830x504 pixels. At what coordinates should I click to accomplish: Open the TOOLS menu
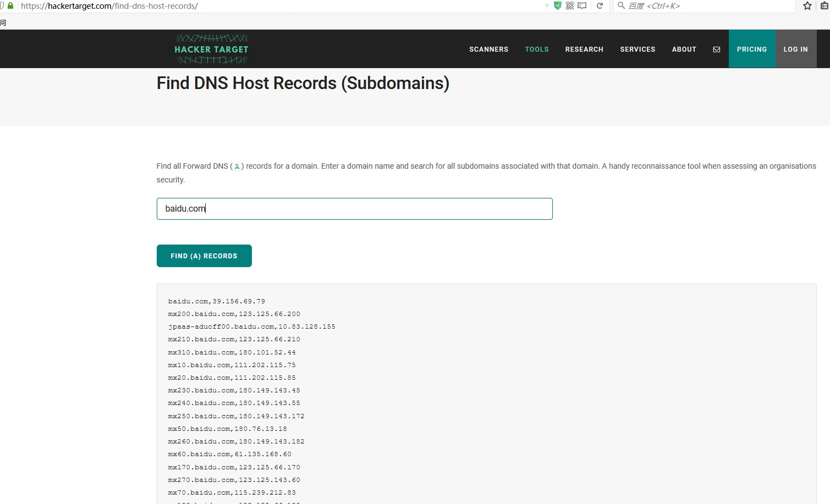click(537, 49)
